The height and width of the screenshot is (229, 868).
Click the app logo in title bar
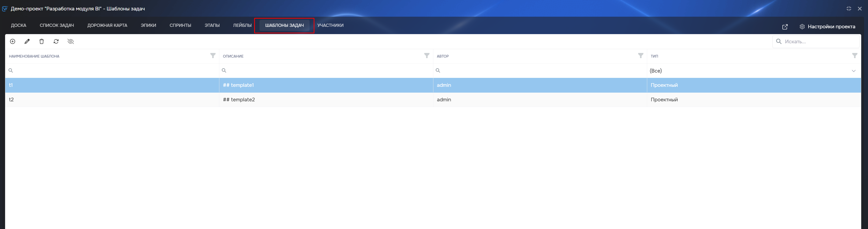(x=5, y=9)
